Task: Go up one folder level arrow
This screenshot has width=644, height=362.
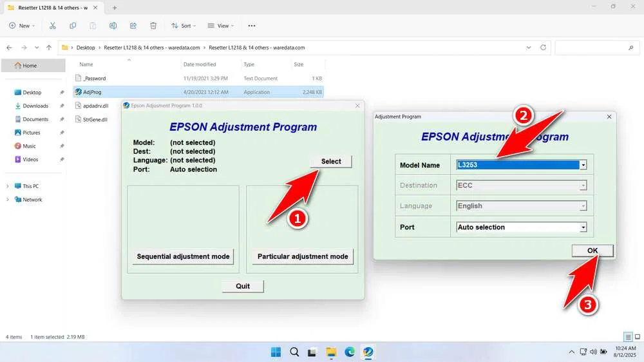Action: (49, 48)
